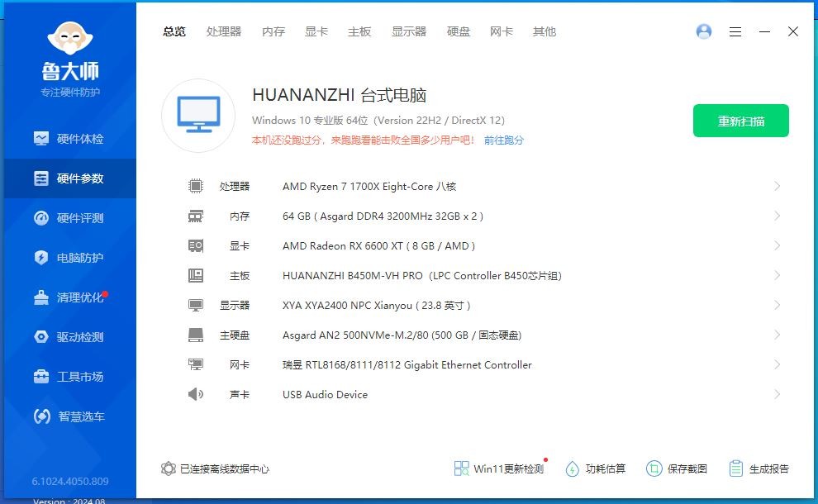This screenshot has height=504, width=818.
Task: Click 生成报告 to generate report
Action: pos(759,468)
